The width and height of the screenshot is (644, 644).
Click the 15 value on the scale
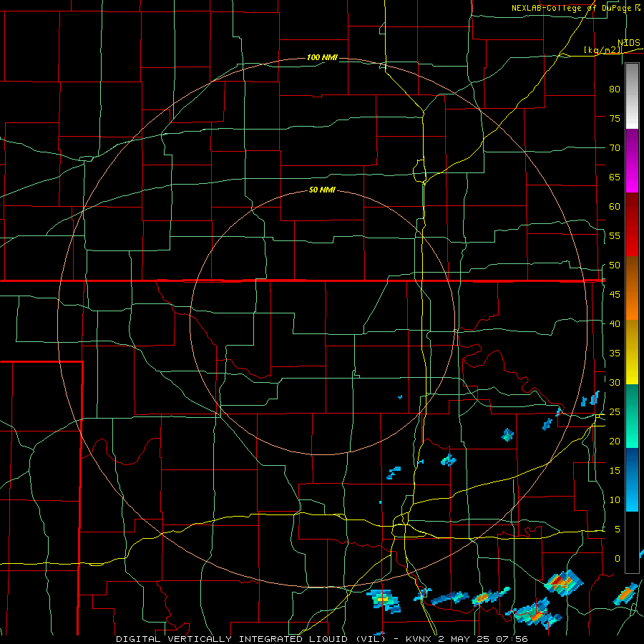(x=615, y=471)
